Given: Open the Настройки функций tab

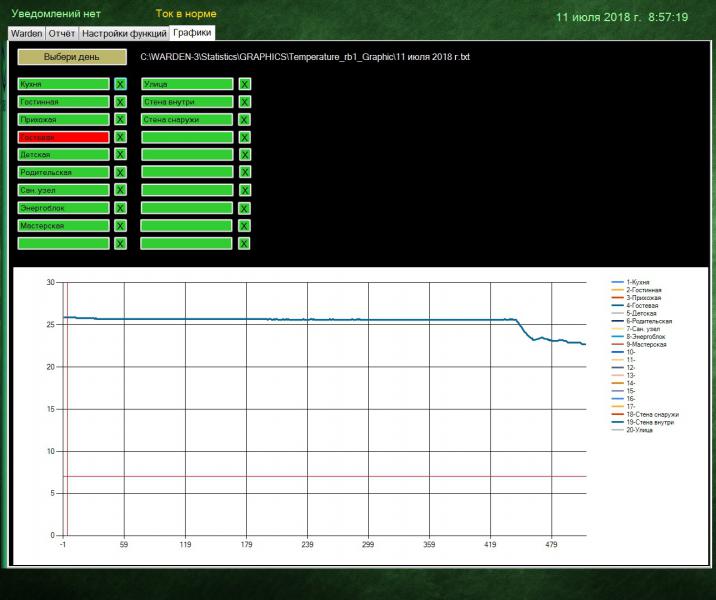Looking at the screenshot, I should click(x=125, y=33).
